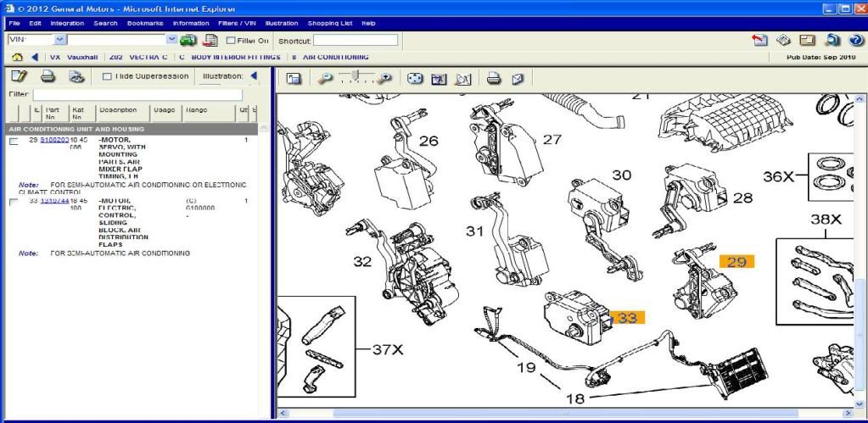Open the Illustration menu
The image size is (868, 423).
click(x=282, y=23)
